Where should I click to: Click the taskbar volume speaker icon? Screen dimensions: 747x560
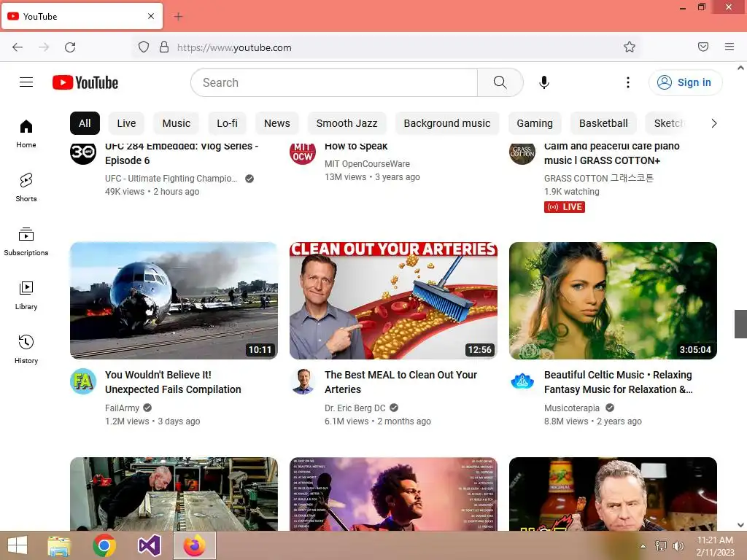click(x=678, y=545)
